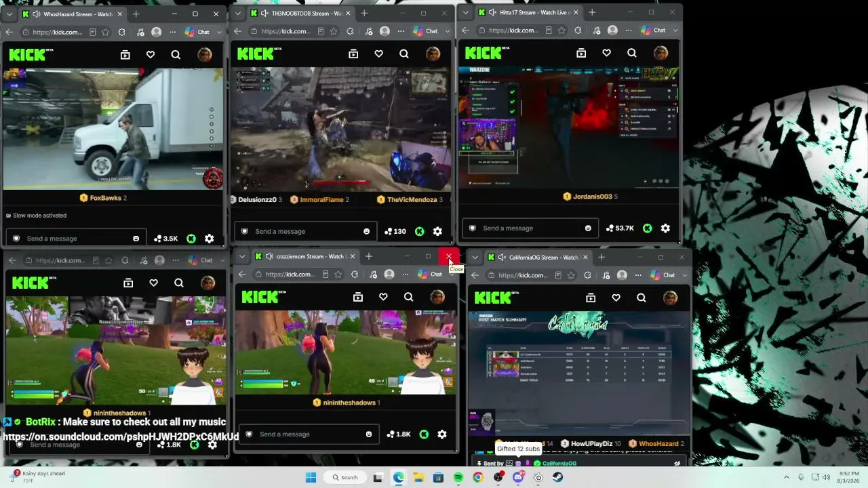
Task: Open Kick profile avatar in WhosHazard window
Action: [204, 55]
